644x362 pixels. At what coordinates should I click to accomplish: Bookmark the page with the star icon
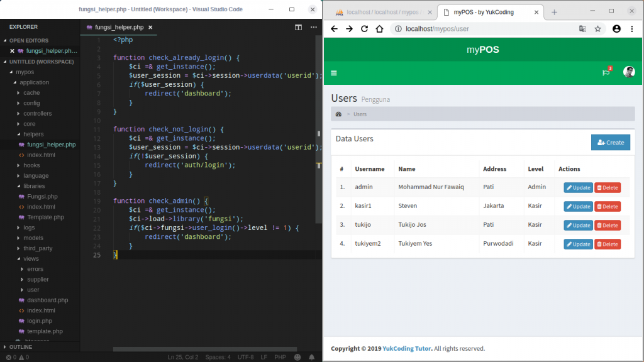597,29
